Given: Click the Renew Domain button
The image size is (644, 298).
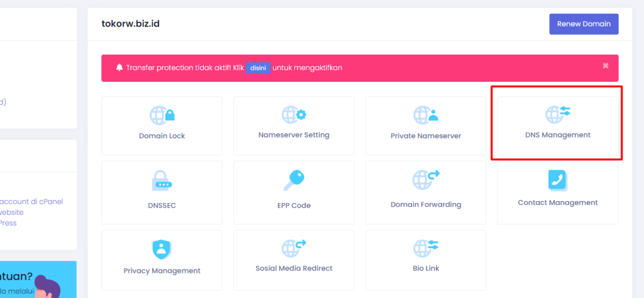Looking at the screenshot, I should [x=584, y=24].
